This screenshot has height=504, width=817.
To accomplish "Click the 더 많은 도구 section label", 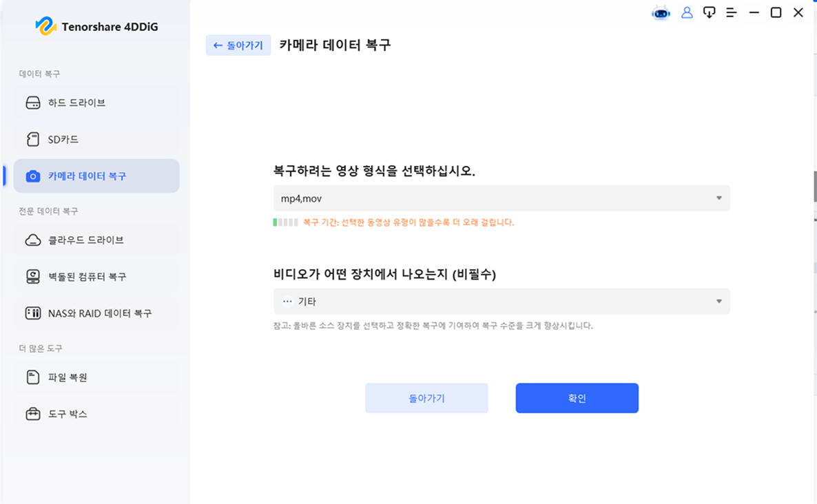I will (x=41, y=348).
